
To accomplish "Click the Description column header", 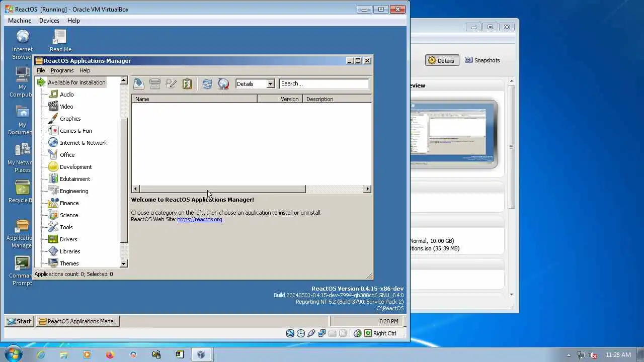I will (x=337, y=99).
